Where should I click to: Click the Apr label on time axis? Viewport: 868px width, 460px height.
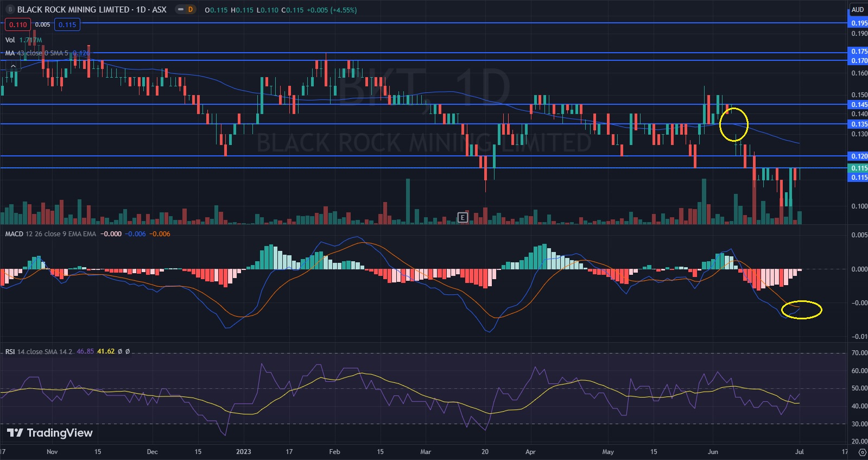(x=530, y=452)
